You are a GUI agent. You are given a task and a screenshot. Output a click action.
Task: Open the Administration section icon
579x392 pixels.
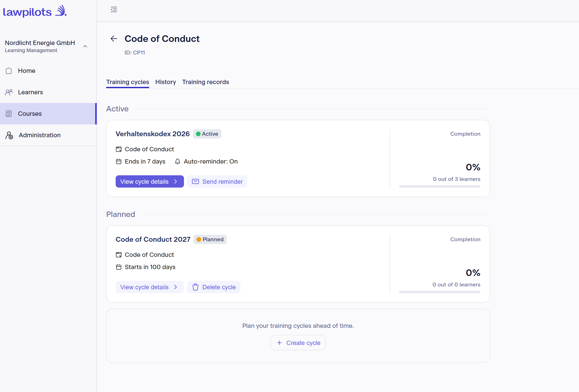(9, 135)
